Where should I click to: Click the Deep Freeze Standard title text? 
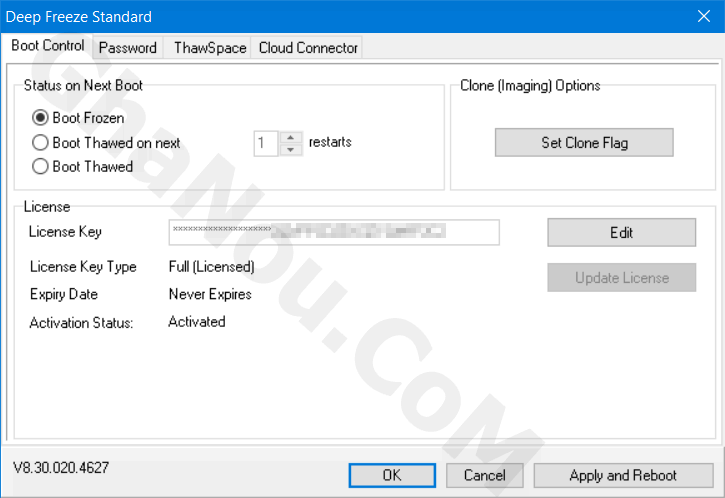(79, 17)
